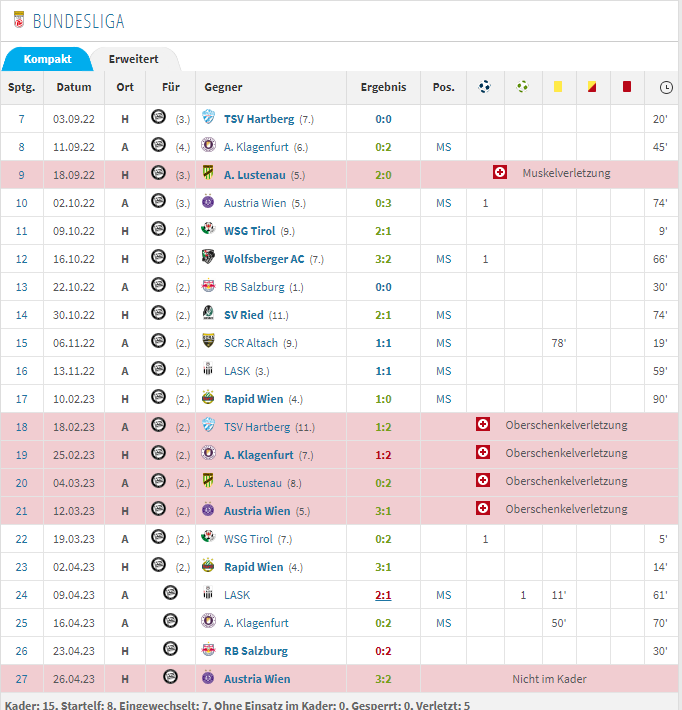Click the goals soccer ball column icon
This screenshot has width=682, height=710.
pyautogui.click(x=485, y=87)
